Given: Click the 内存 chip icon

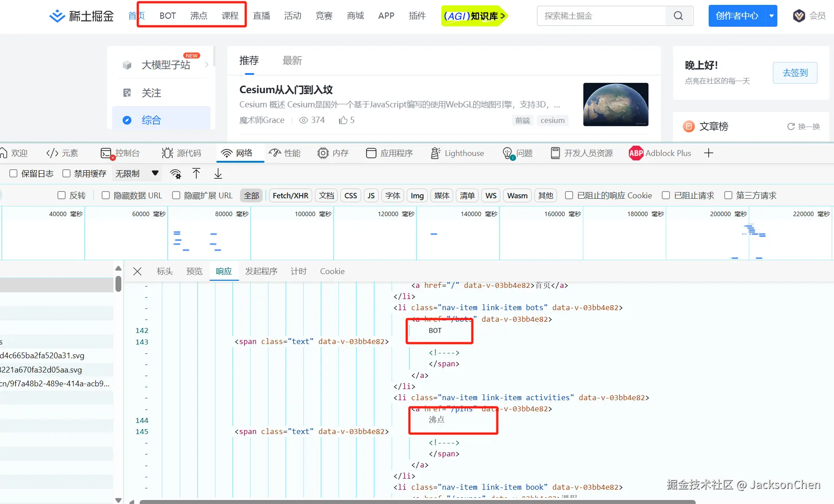Looking at the screenshot, I should click(323, 153).
